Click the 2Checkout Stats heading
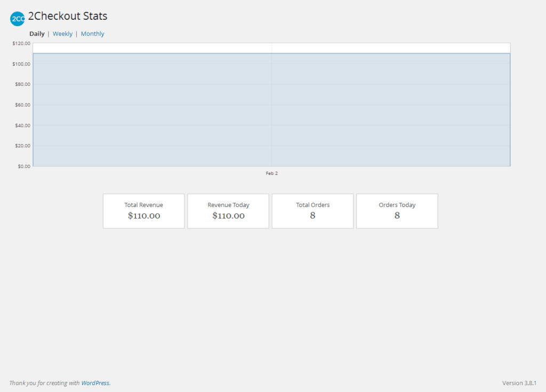This screenshot has height=392, width=546. pyautogui.click(x=68, y=16)
